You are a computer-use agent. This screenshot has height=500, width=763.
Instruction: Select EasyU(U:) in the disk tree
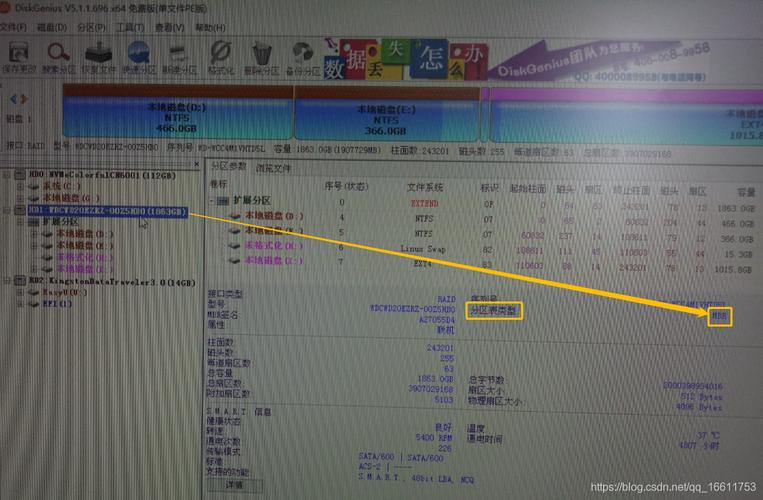(65, 292)
